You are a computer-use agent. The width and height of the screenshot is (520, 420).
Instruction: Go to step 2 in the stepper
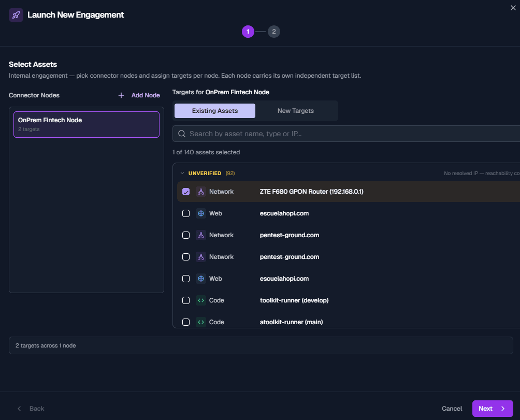273,32
